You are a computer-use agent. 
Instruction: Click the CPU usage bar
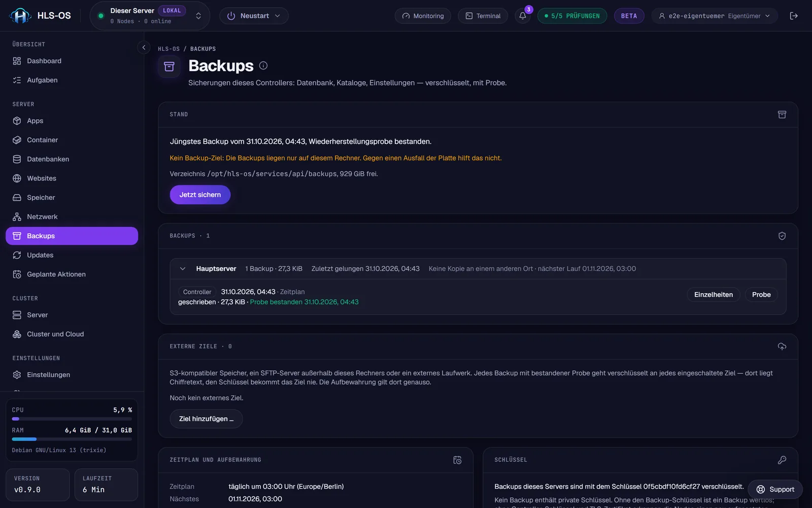coord(72,419)
